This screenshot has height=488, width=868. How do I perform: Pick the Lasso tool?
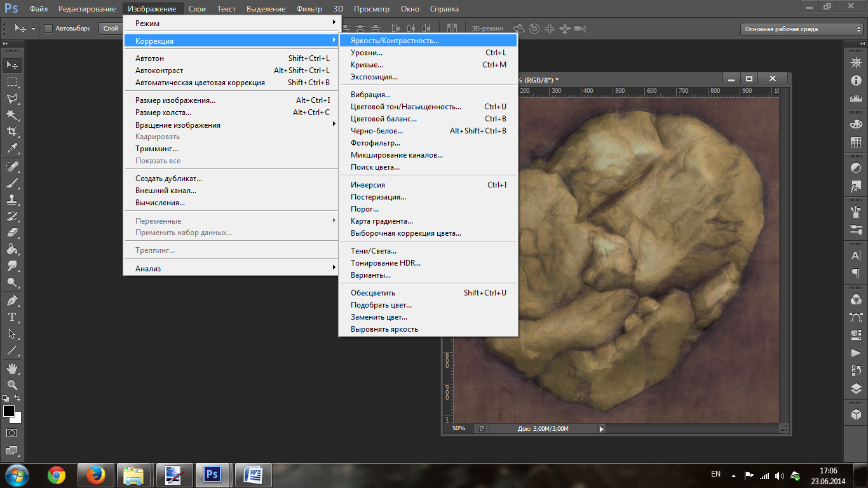pos(12,98)
